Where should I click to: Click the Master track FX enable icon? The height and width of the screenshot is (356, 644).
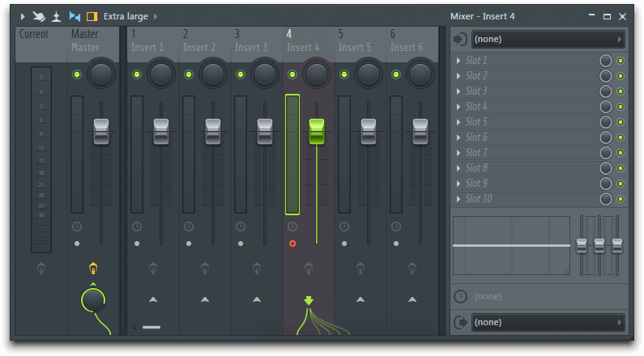tap(93, 269)
